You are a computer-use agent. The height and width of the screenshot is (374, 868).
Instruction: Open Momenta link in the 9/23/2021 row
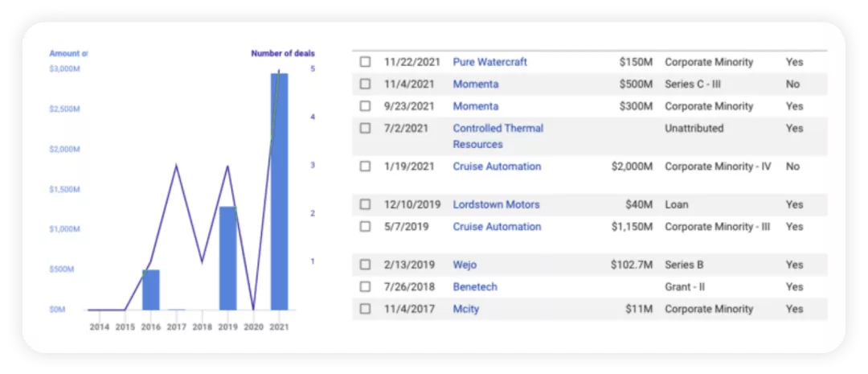(x=476, y=106)
